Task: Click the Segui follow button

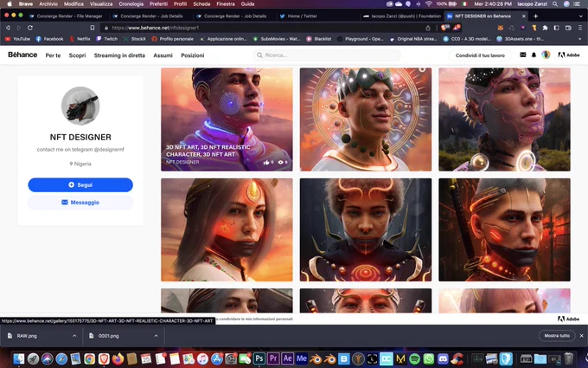Action: [80, 184]
